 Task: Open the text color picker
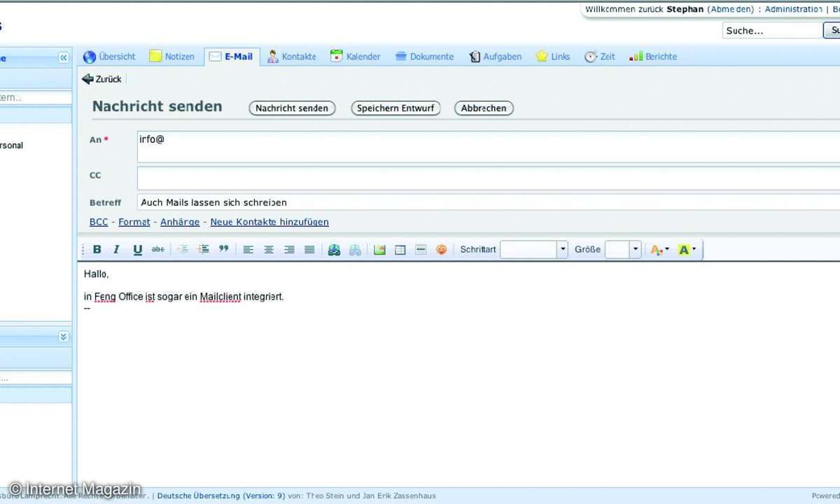tap(659, 249)
